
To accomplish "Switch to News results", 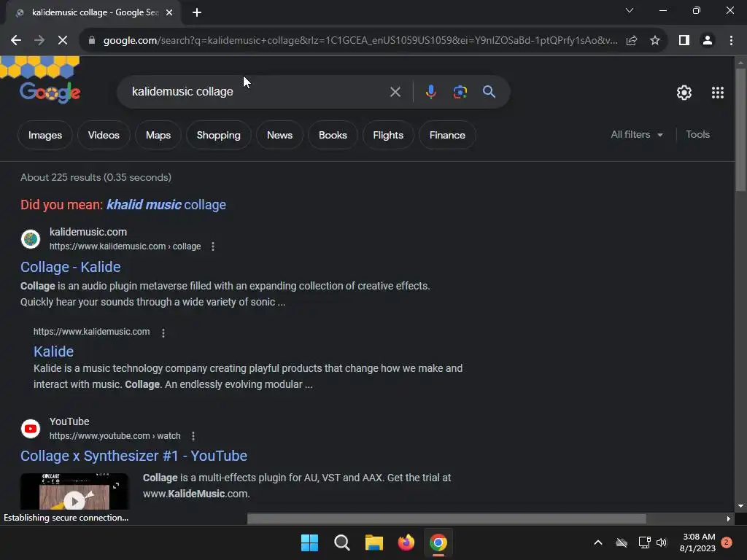I will 279,135.
